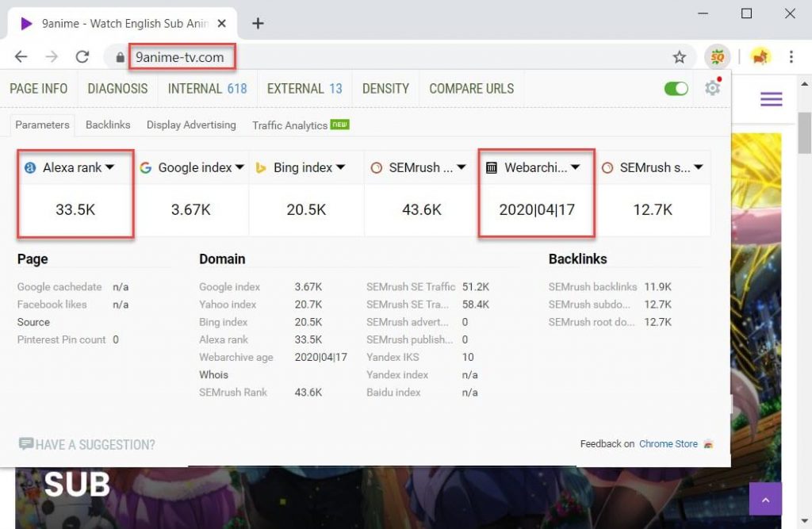Screen dimensions: 812x529
Task: Bookmark this page with the star
Action: (680, 57)
